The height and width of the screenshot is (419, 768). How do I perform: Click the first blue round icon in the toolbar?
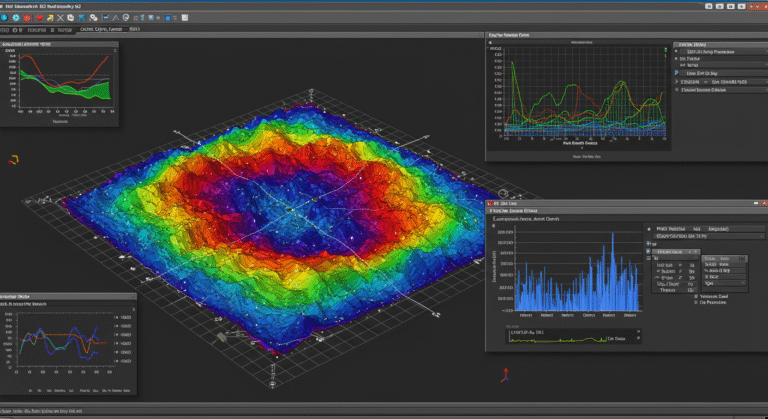6,17
